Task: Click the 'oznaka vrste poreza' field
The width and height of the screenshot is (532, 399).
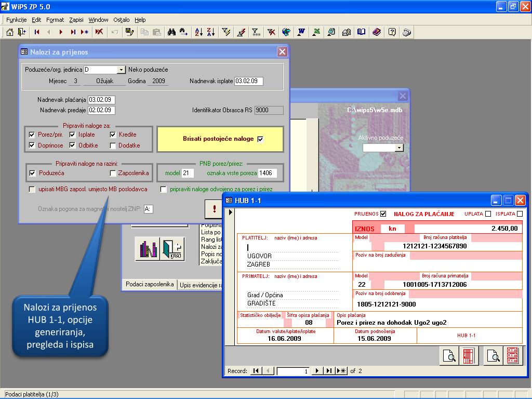Action: [x=268, y=173]
